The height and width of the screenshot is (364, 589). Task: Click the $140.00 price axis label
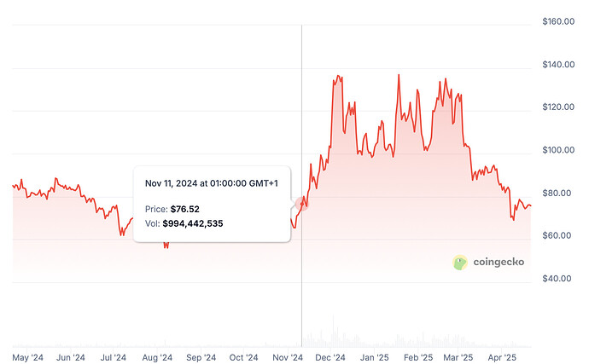[x=558, y=65]
